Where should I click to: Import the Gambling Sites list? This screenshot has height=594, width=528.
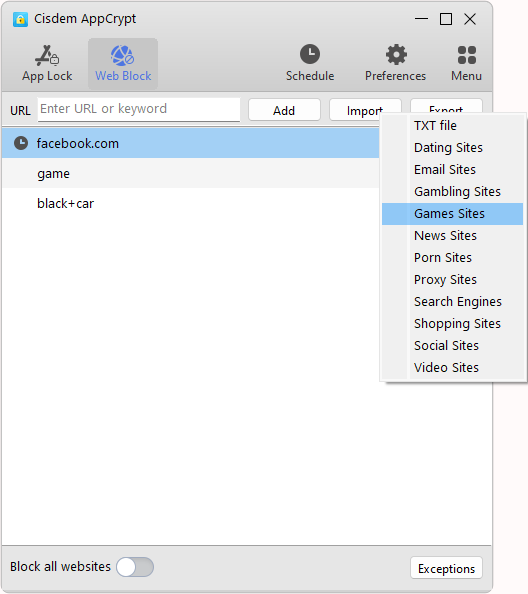[x=452, y=191]
